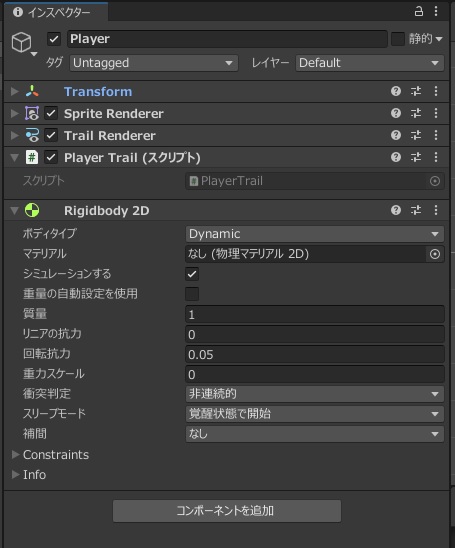The height and width of the screenshot is (548, 455).
Task: Open the Untagged tag dropdown
Action: [154, 63]
